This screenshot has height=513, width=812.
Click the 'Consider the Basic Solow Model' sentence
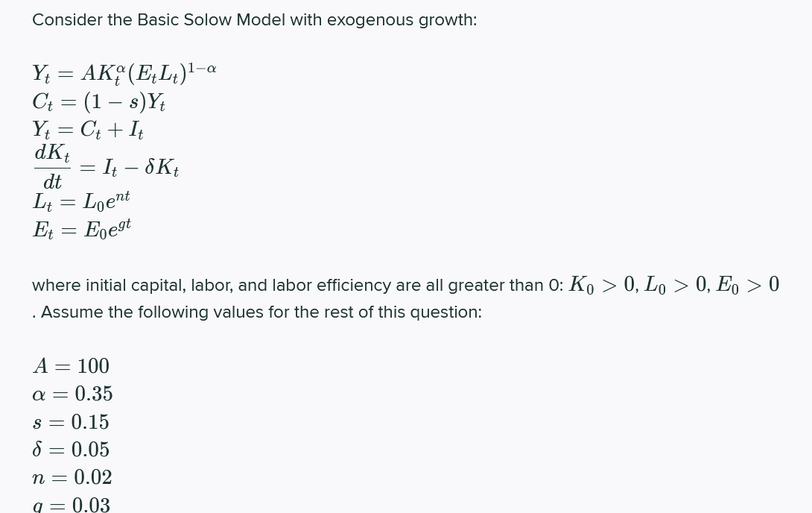[x=254, y=19]
